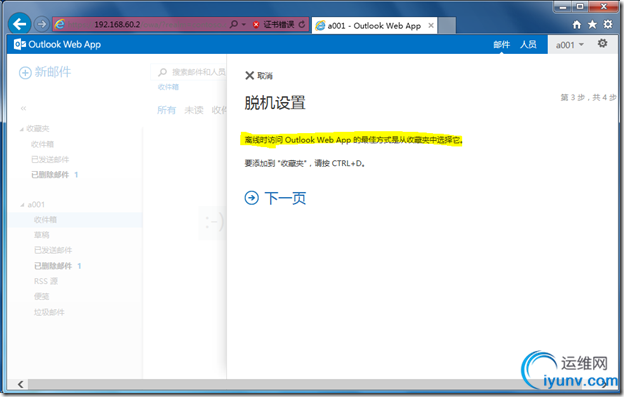
Task: Click the search mail and people field
Action: 189,72
